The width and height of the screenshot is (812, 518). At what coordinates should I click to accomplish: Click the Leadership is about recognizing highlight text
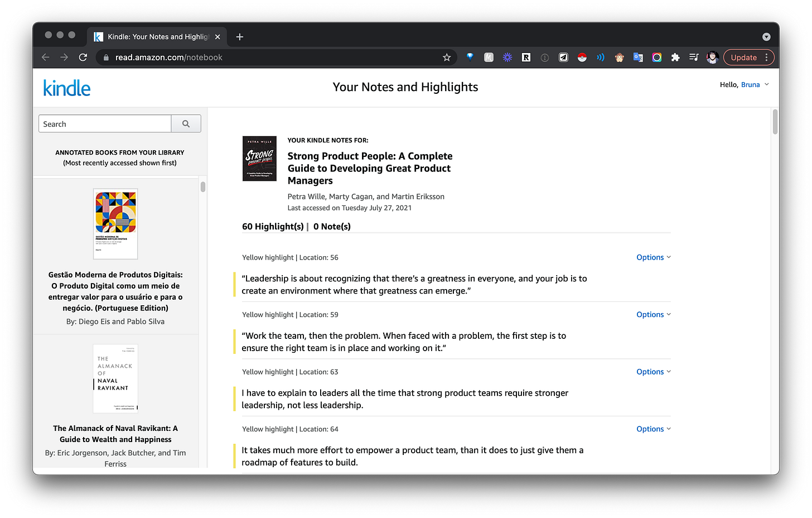(414, 285)
